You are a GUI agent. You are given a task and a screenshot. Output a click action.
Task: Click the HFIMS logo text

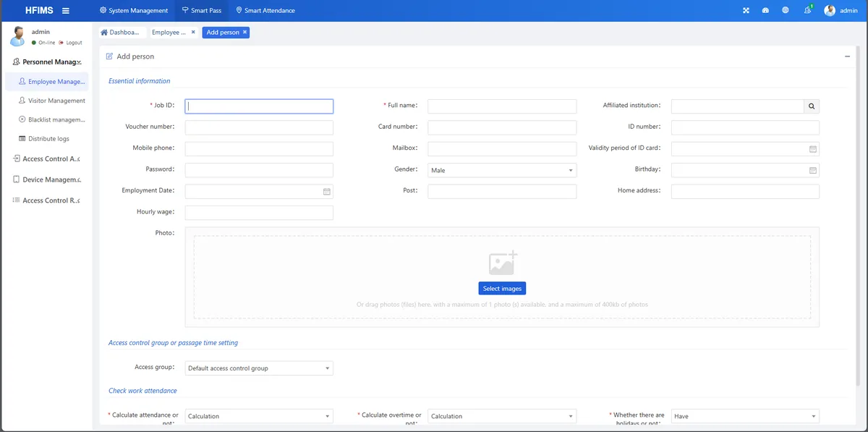coord(39,10)
